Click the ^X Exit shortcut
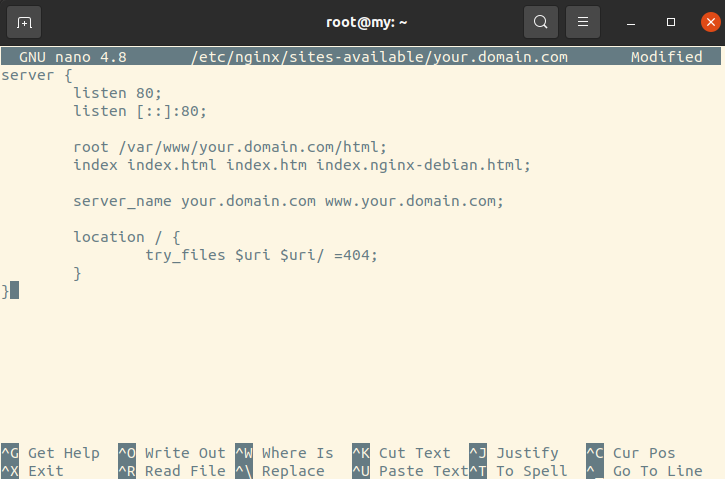The width and height of the screenshot is (725, 479). coord(32,471)
